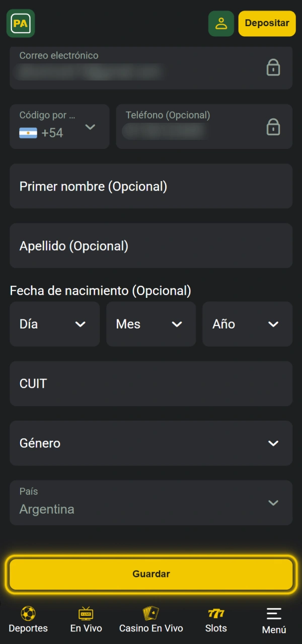Open Slots using the 777 icon

(x=216, y=613)
